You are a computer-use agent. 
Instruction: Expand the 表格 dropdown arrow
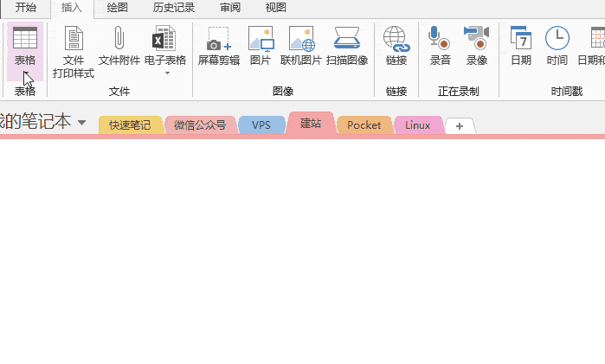pos(25,73)
